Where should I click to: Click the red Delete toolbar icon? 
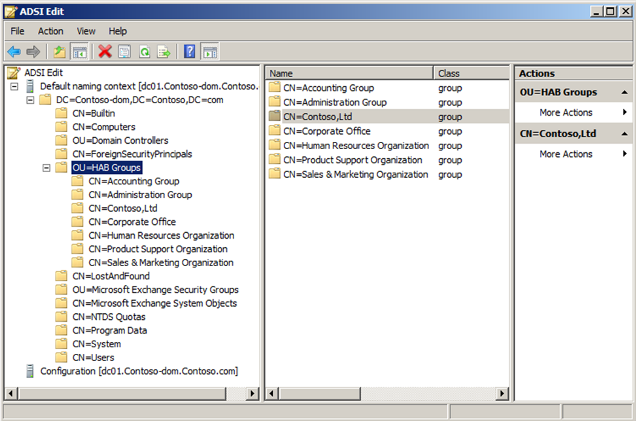pos(105,52)
